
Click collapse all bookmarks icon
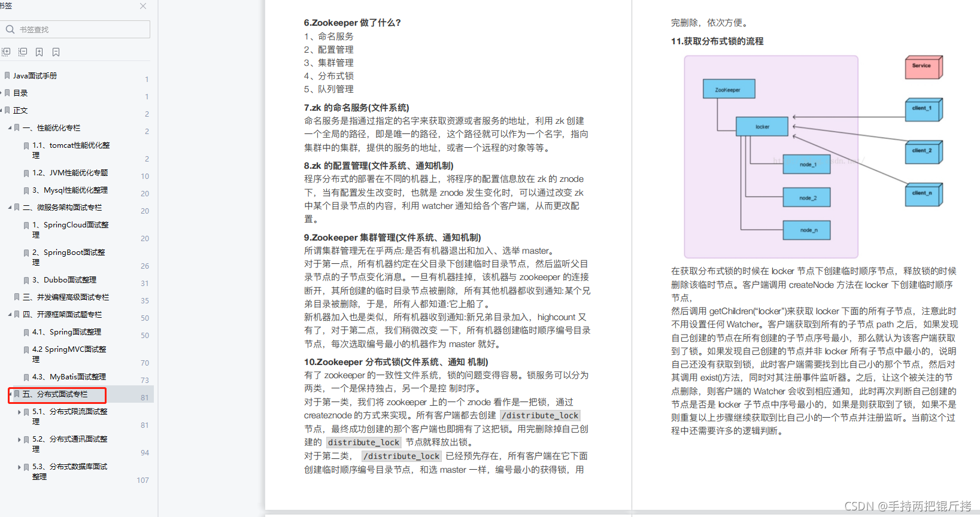(23, 52)
